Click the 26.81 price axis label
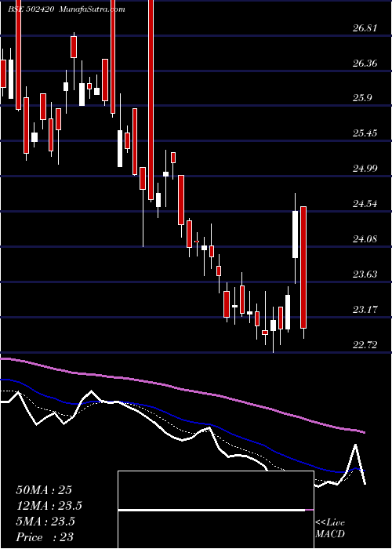 point(365,28)
